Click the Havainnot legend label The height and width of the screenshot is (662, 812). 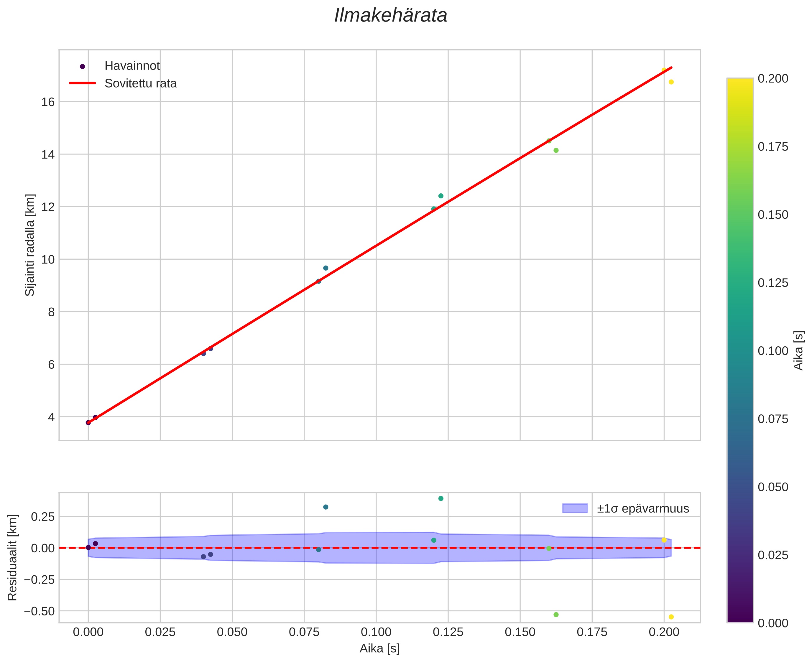click(x=132, y=66)
